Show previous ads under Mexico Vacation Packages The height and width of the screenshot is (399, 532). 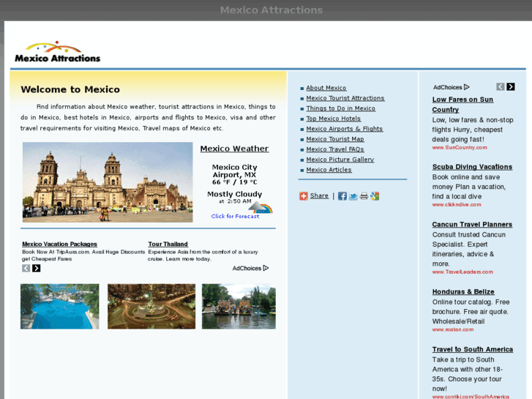26,268
